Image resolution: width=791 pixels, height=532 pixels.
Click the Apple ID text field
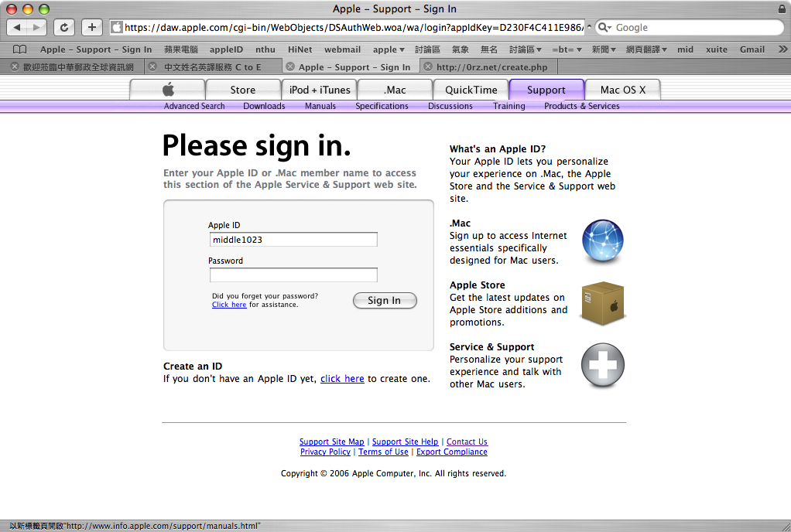point(293,239)
